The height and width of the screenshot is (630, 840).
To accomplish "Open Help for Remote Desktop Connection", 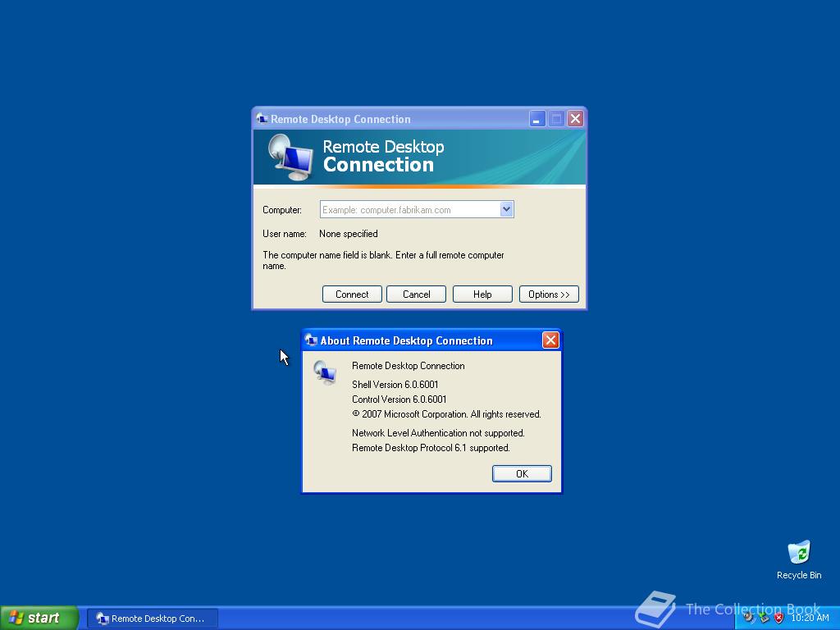I will coord(482,294).
